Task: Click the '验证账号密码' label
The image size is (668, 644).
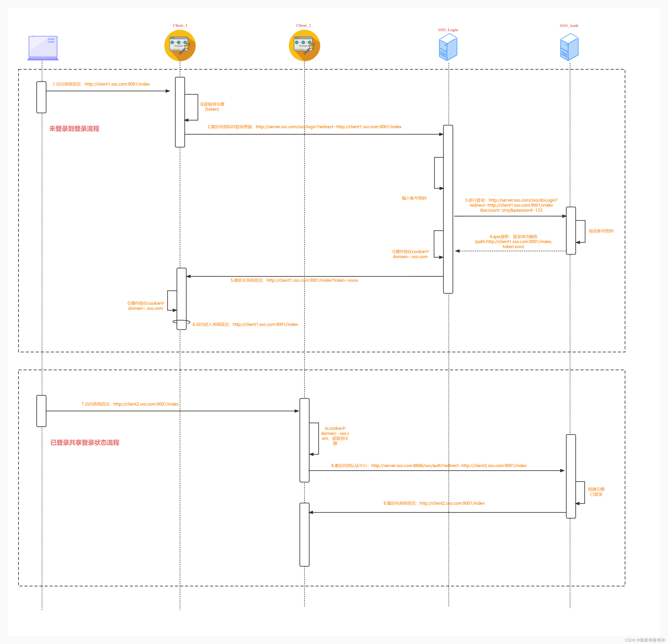Action: (601, 231)
